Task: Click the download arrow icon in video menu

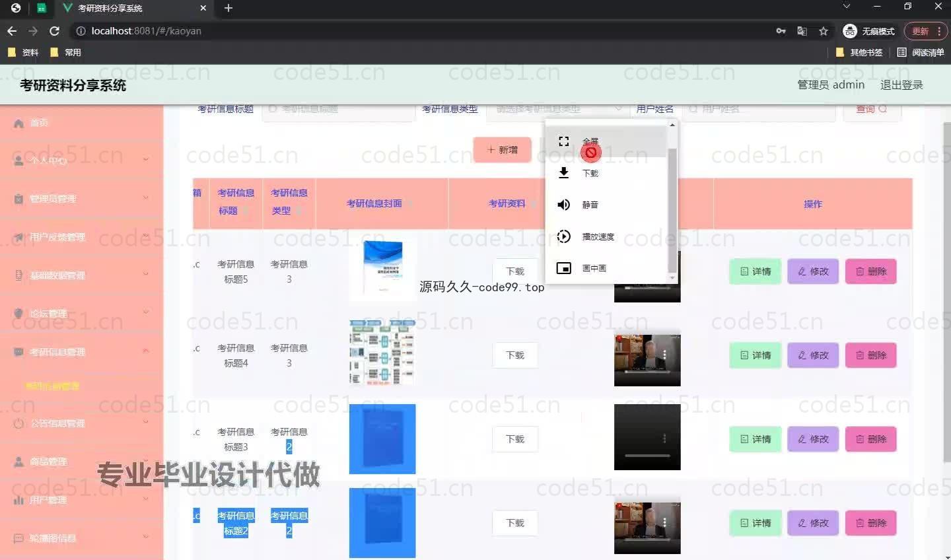Action: 563,173
